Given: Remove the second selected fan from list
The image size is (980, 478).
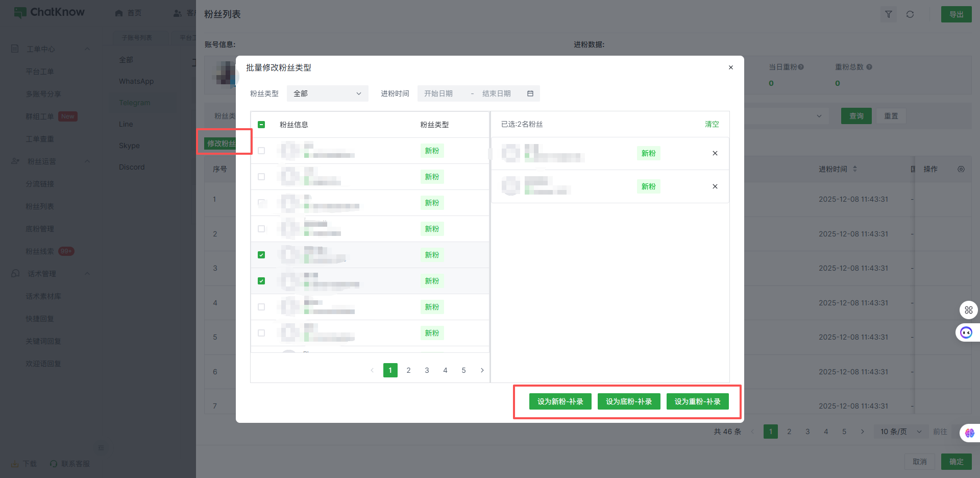Looking at the screenshot, I should coord(715,186).
